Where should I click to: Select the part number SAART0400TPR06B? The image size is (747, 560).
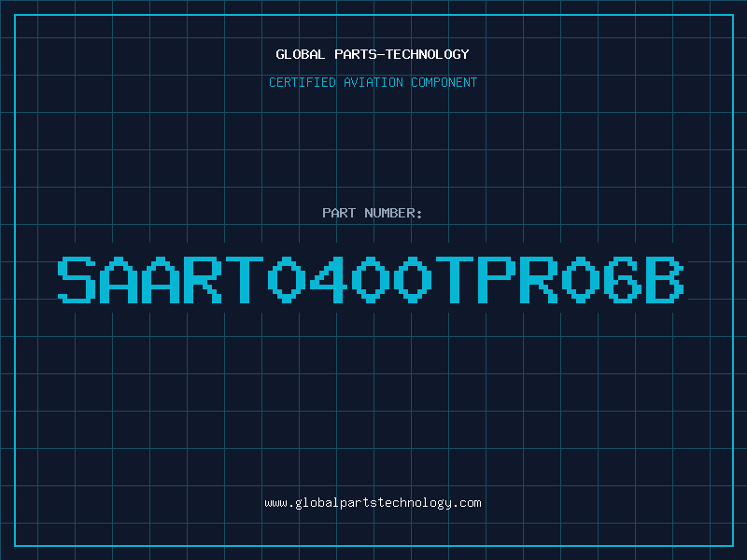click(x=371, y=279)
